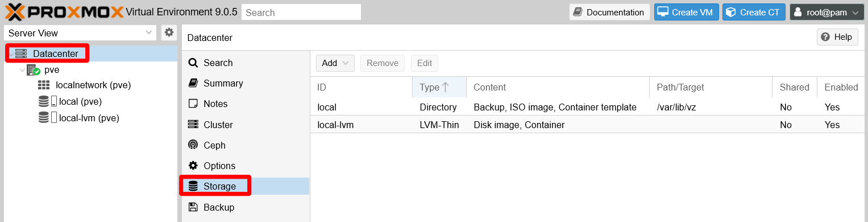Click the Create VM monitor icon

click(663, 12)
